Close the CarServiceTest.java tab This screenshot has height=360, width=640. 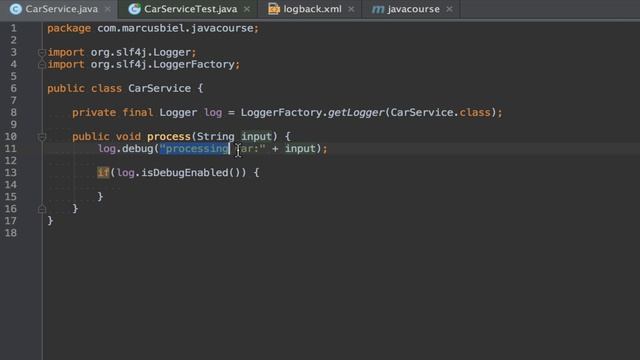tap(247, 9)
